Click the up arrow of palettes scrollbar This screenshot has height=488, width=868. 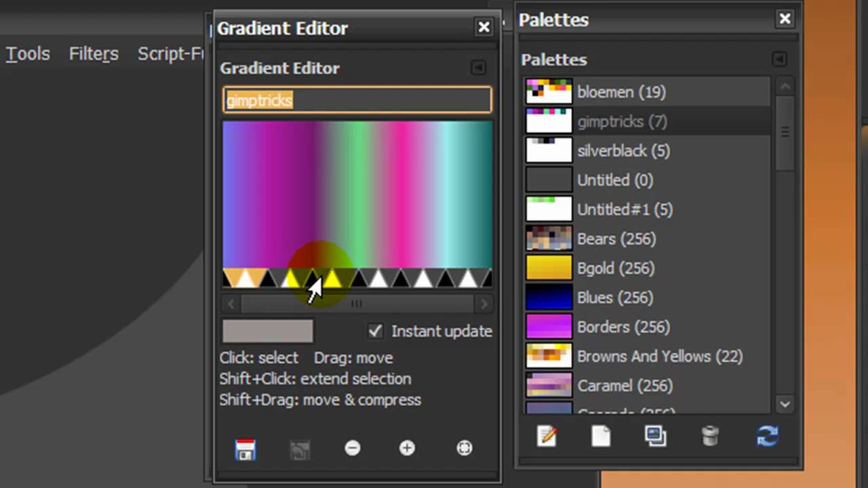tap(785, 86)
